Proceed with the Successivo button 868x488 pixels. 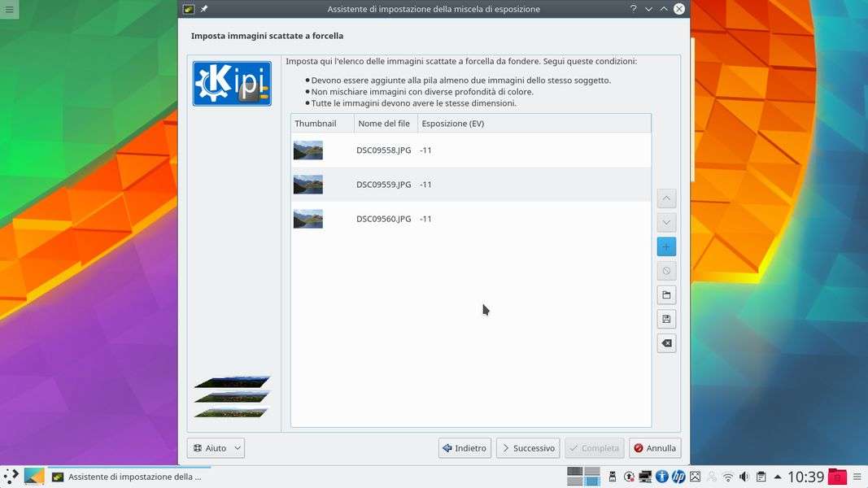(528, 448)
